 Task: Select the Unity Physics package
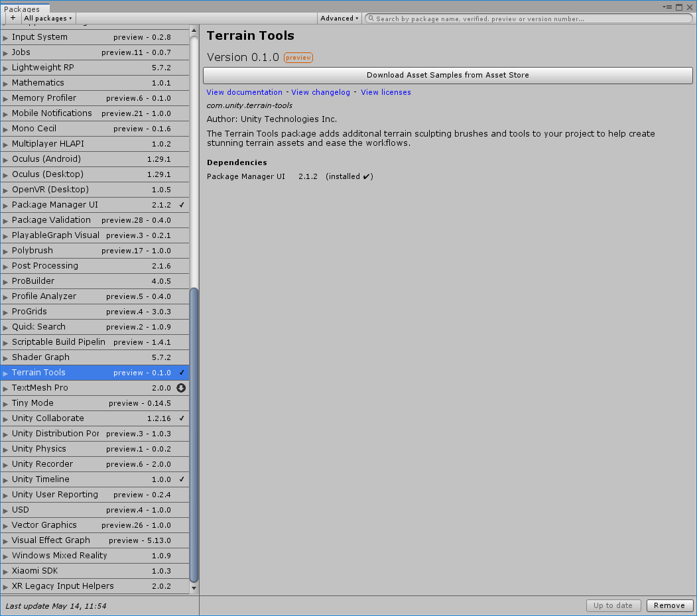click(95, 449)
